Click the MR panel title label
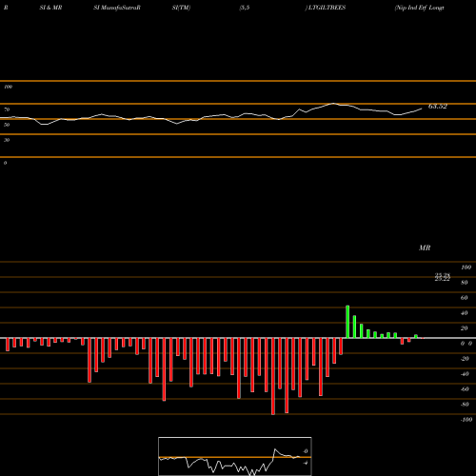Screen dimensions: 476x476 click(x=425, y=248)
